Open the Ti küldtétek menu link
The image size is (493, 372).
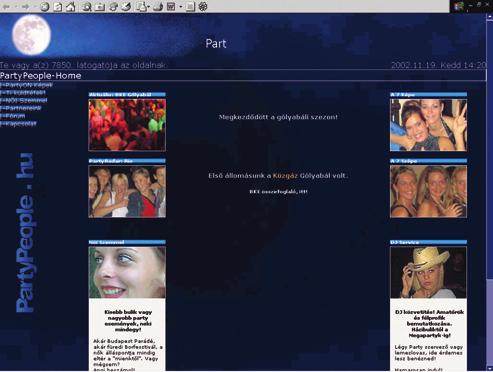tap(23, 92)
